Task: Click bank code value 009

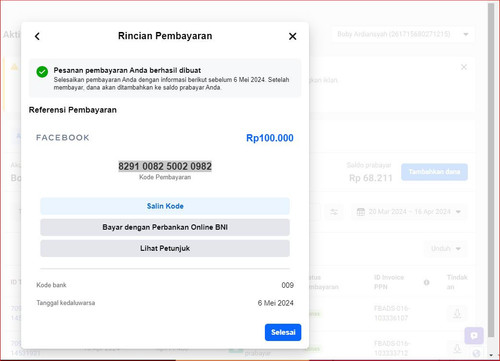Action: (x=287, y=285)
